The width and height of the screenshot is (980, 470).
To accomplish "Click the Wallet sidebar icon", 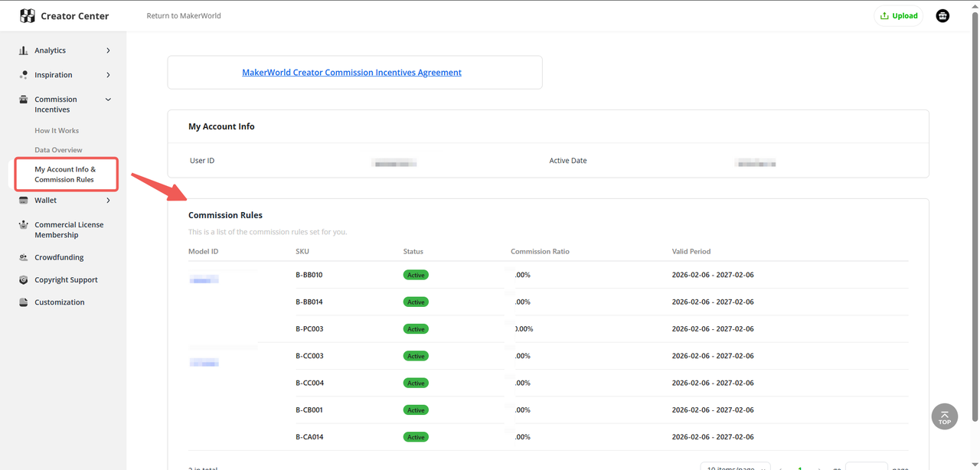I will [x=24, y=201].
